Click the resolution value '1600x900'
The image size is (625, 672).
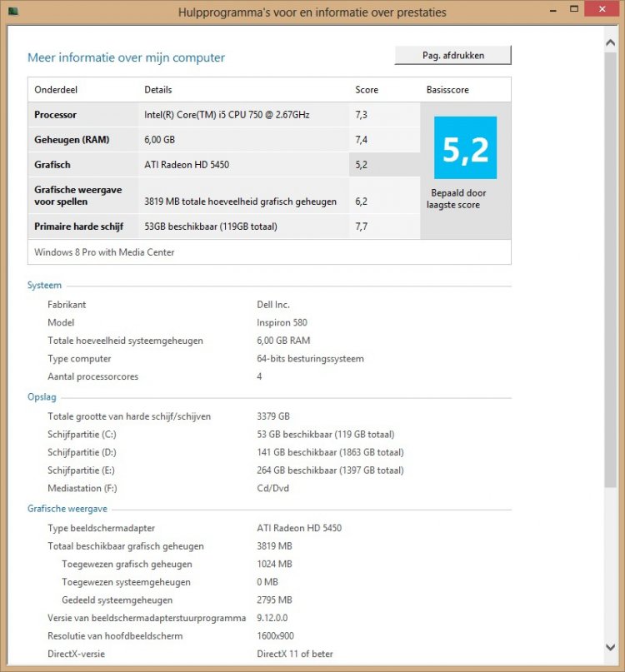(x=275, y=636)
